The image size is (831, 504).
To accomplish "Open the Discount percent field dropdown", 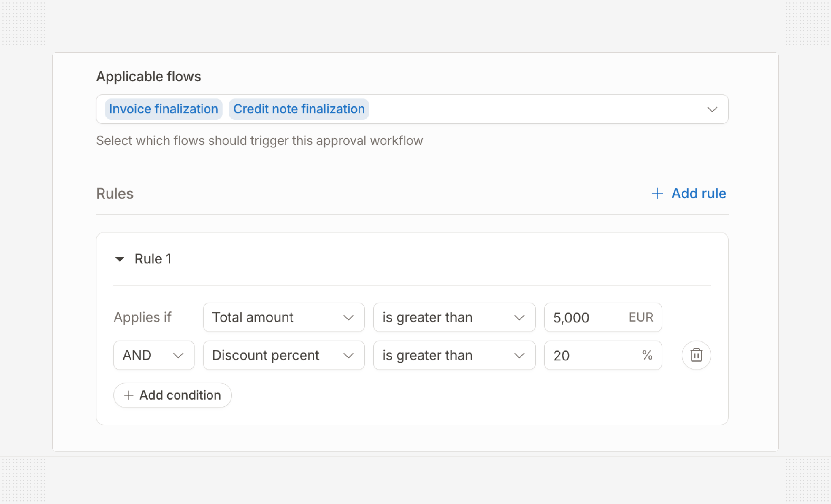I will (x=284, y=355).
